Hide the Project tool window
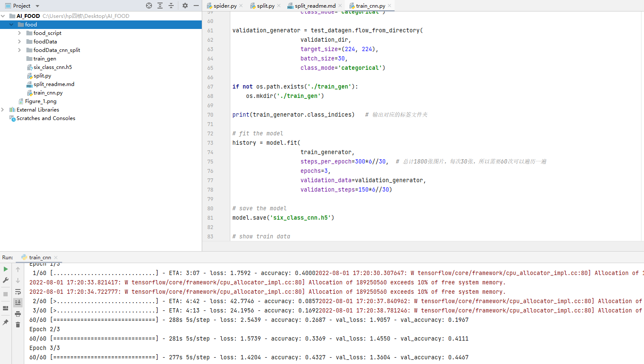The height and width of the screenshot is (364, 644). tap(196, 6)
